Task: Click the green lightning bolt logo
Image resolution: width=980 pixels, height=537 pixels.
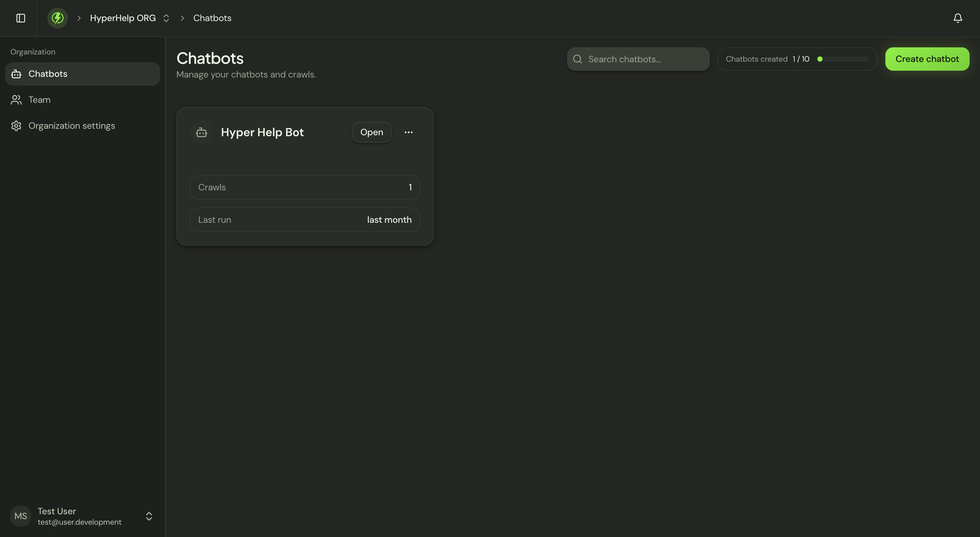Action: tap(57, 18)
